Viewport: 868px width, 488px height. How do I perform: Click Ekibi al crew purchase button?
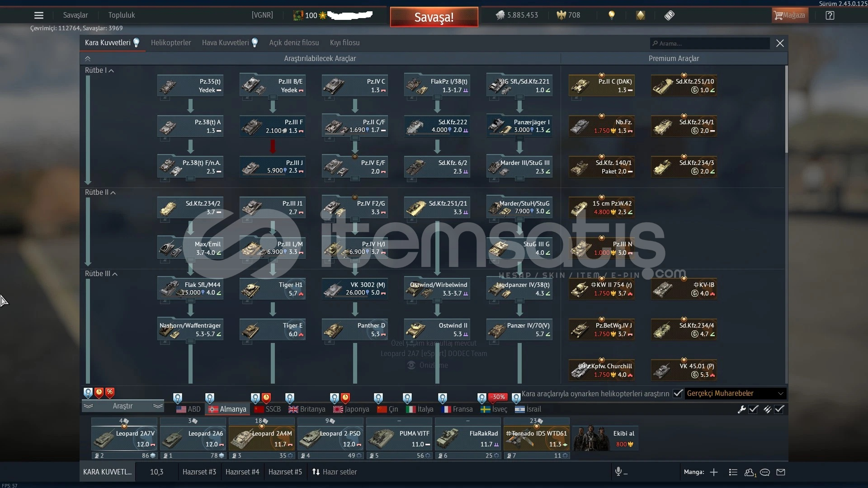(x=604, y=439)
